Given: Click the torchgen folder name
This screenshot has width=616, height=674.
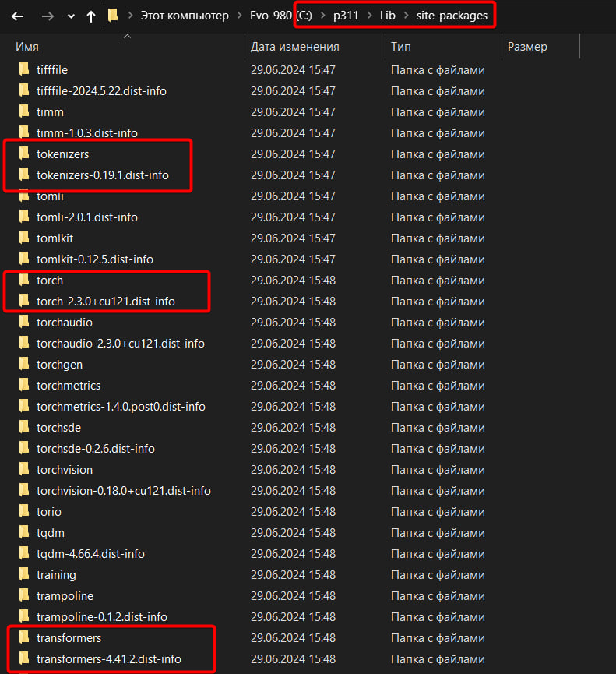Looking at the screenshot, I should tap(59, 365).
